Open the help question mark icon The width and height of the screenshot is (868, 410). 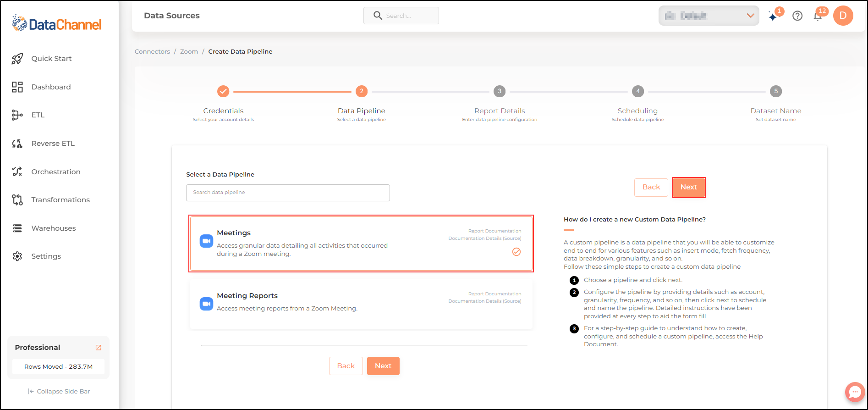pyautogui.click(x=797, y=16)
